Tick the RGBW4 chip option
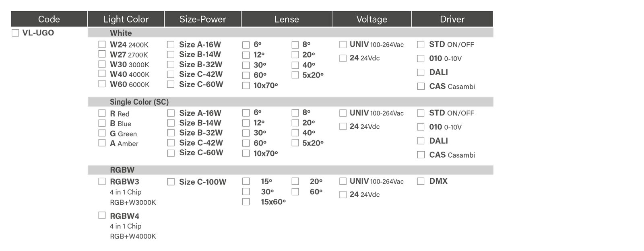 tap(102, 216)
